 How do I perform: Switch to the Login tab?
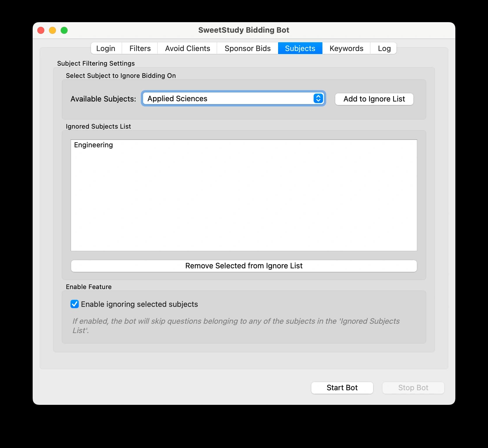tap(106, 48)
